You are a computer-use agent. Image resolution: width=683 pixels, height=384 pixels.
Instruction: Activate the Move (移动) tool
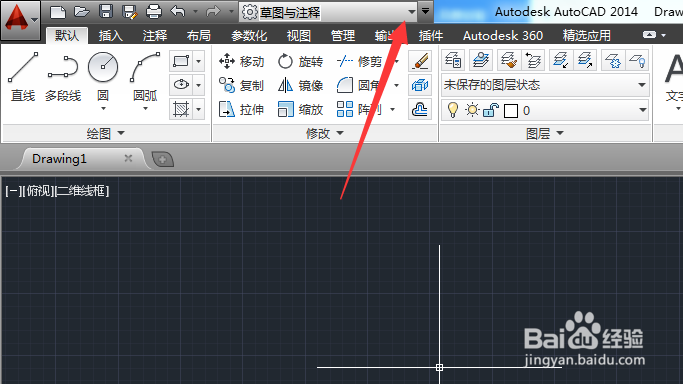pos(242,61)
